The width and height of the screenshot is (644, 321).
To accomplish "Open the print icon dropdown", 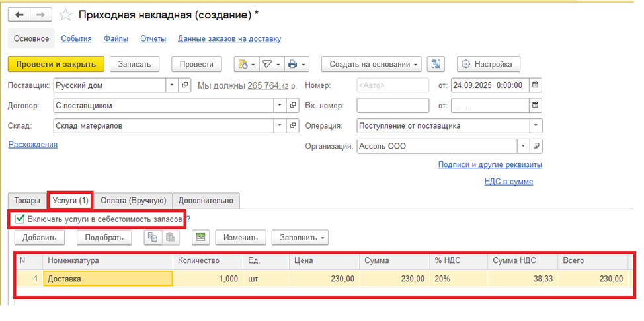I will pyautogui.click(x=296, y=65).
